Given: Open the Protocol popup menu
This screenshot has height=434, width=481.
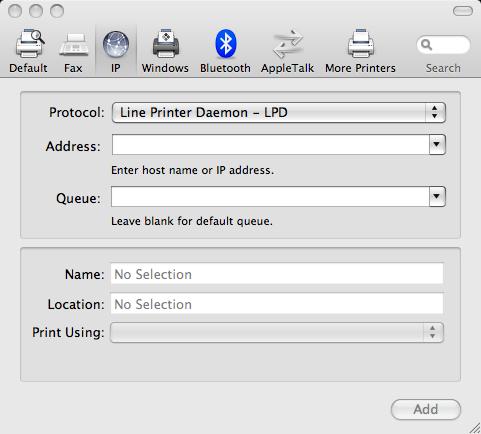Looking at the screenshot, I should coord(279,113).
